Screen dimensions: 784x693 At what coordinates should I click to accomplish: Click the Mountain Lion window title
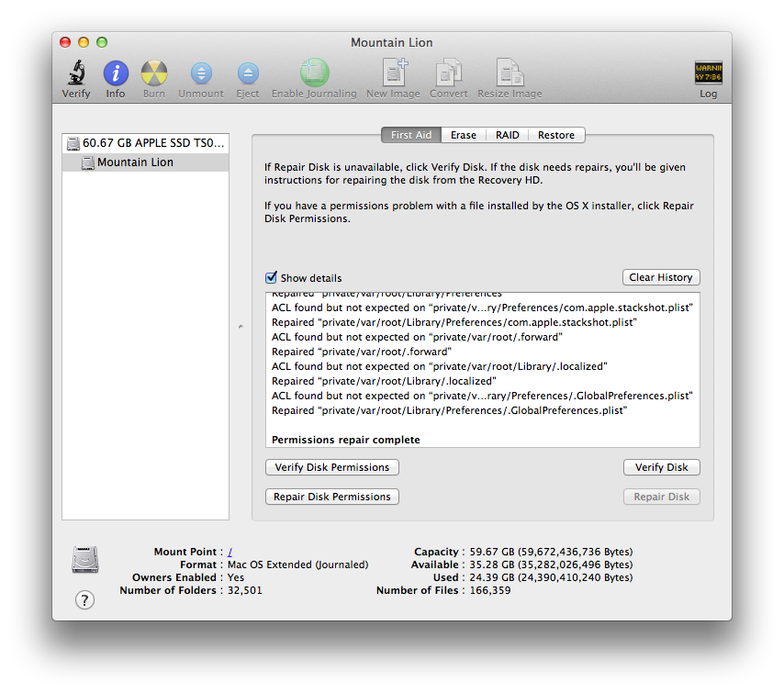click(391, 42)
